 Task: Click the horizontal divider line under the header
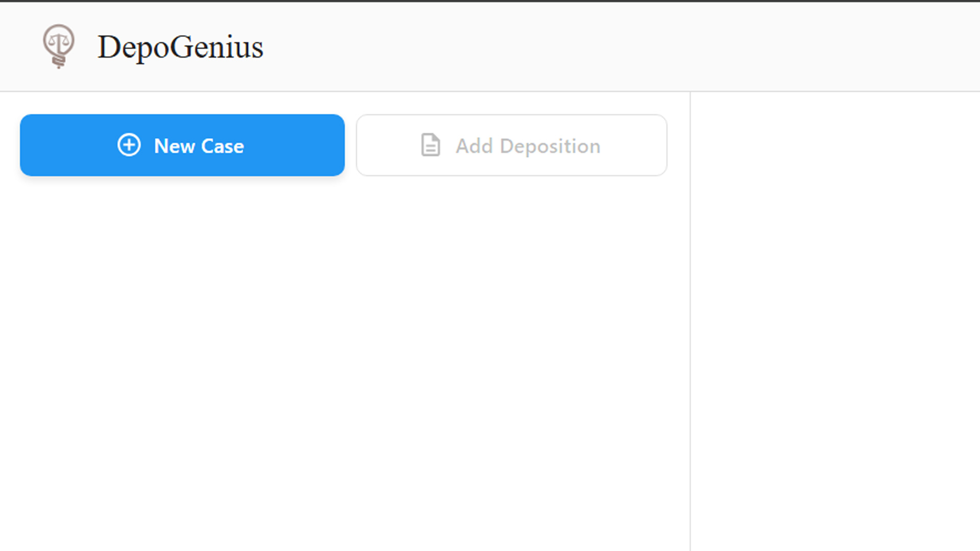click(490, 92)
